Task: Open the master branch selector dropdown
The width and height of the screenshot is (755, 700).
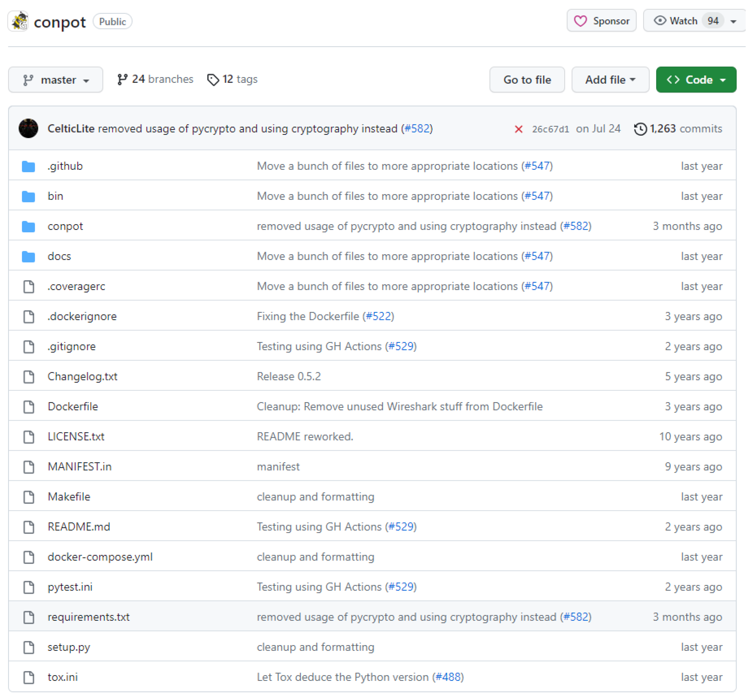Action: point(56,80)
